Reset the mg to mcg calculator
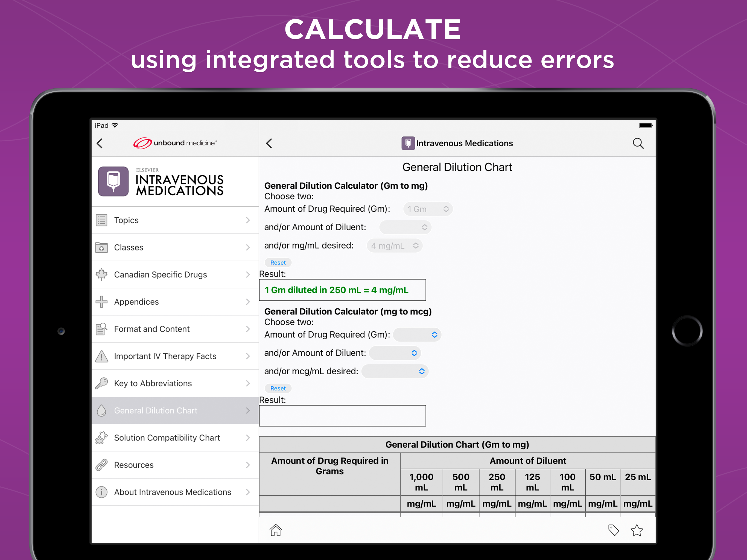747x560 pixels. tap(278, 389)
